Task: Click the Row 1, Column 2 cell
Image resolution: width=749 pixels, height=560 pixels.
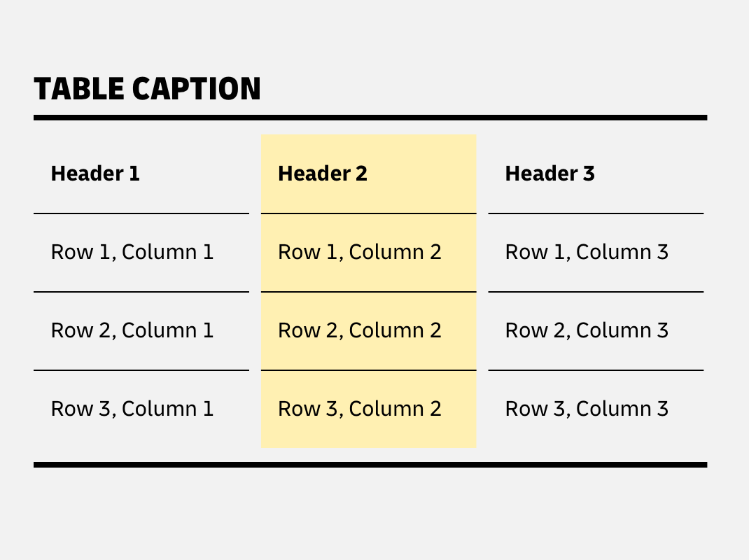Action: click(360, 252)
